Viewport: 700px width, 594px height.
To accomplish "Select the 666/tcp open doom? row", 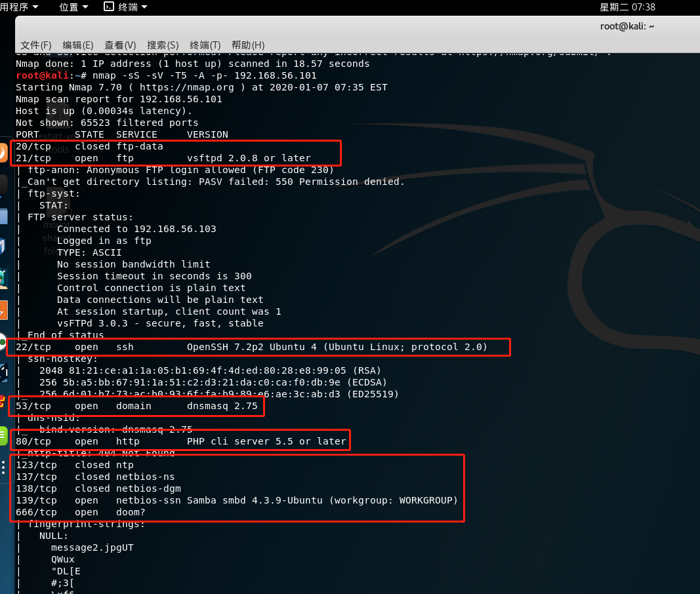I will [x=80, y=512].
